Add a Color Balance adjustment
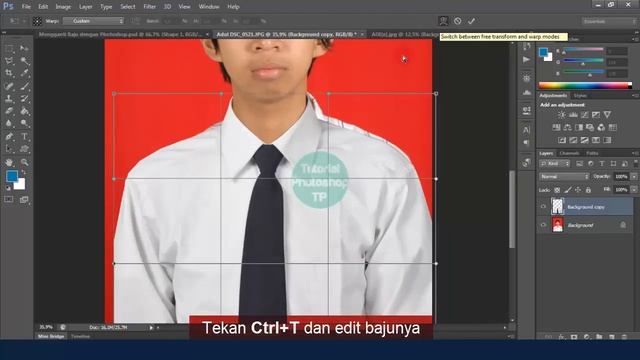Screen dimensions: 640x360 click(568, 127)
